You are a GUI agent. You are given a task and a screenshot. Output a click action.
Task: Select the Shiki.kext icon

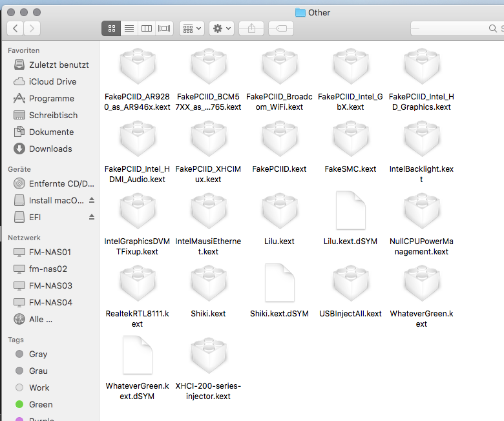[209, 283]
